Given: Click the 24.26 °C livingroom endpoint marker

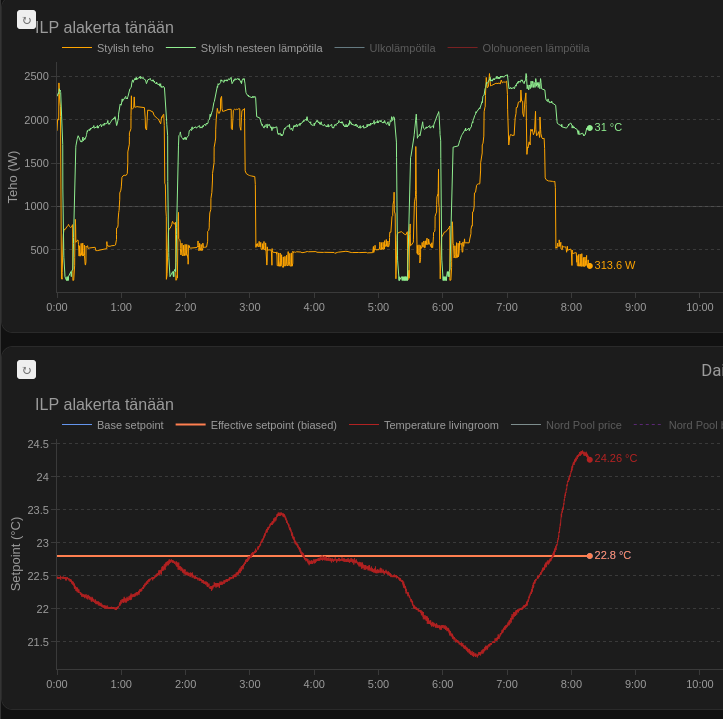Looking at the screenshot, I should 590,459.
